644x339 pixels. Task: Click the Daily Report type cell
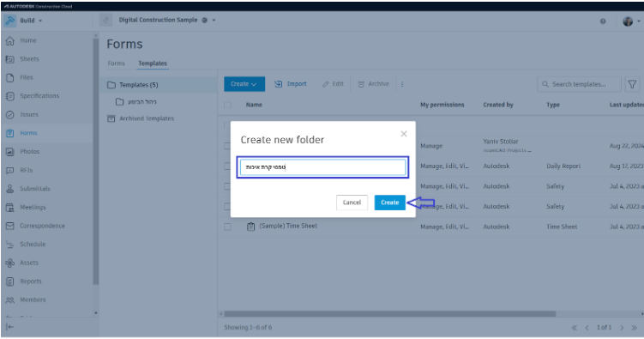[x=563, y=166]
